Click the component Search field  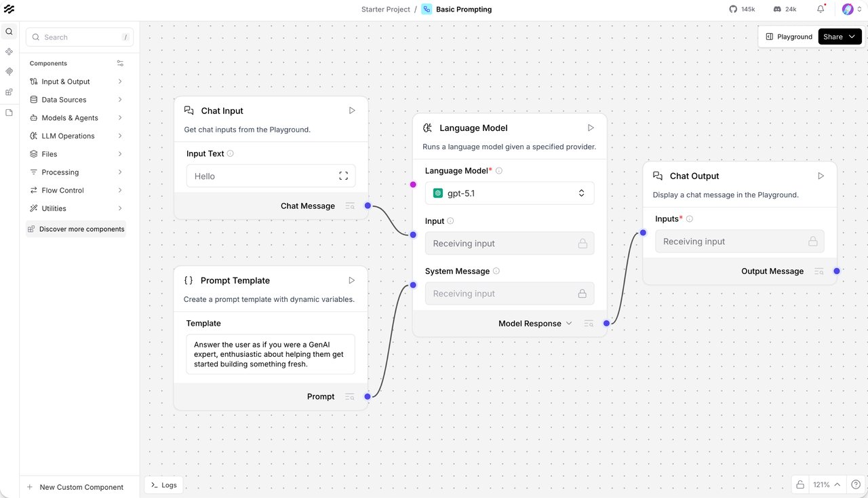coord(79,37)
